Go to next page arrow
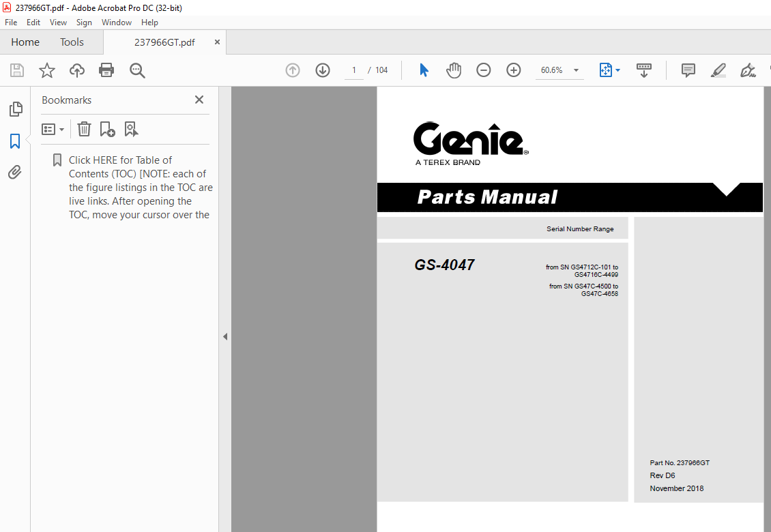This screenshot has width=771, height=532. pyautogui.click(x=323, y=70)
